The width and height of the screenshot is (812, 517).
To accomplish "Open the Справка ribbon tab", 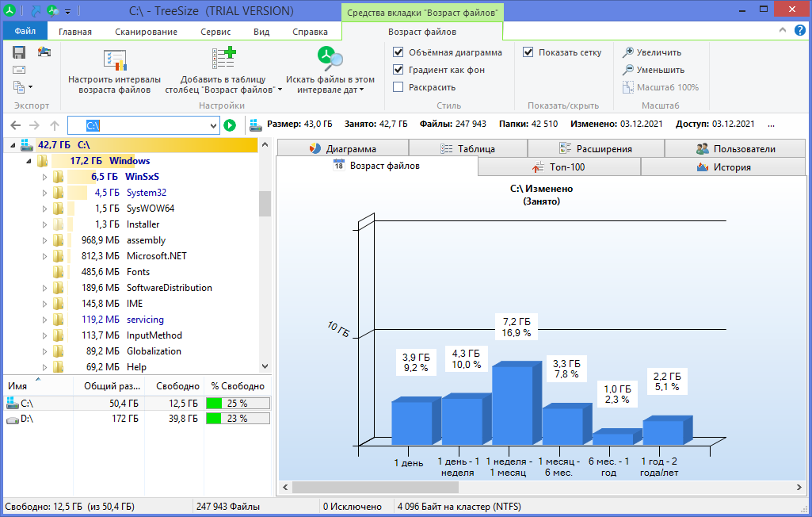I will tap(311, 32).
